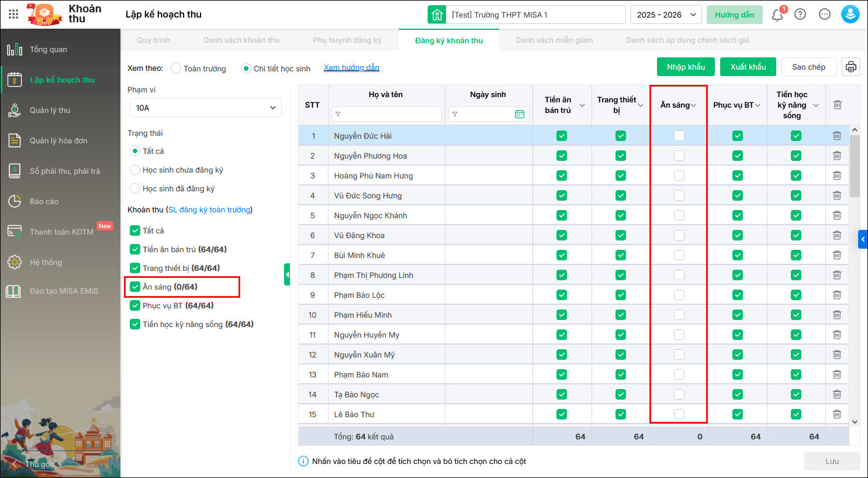
Task: Open the app launcher grid icon
Action: pyautogui.click(x=13, y=14)
